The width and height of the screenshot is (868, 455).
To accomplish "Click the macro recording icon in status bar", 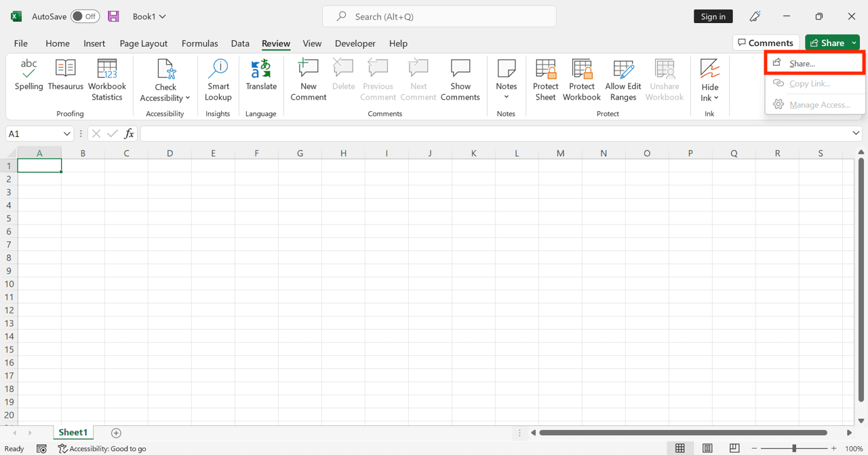I will 41,448.
